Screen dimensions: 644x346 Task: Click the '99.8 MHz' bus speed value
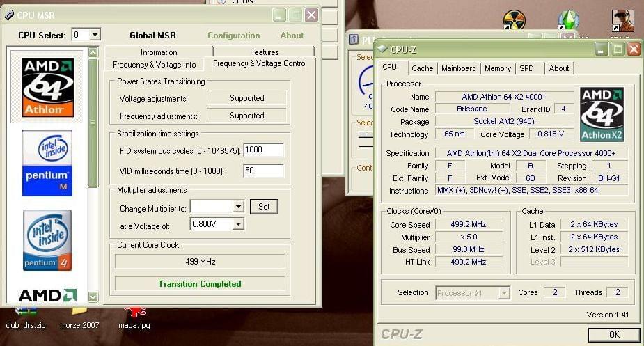pos(469,249)
